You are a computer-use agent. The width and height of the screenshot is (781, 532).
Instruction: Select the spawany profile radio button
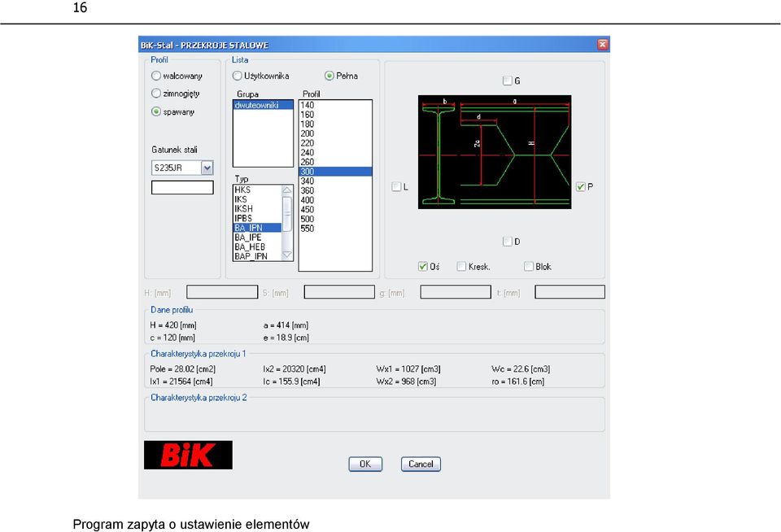click(156, 111)
